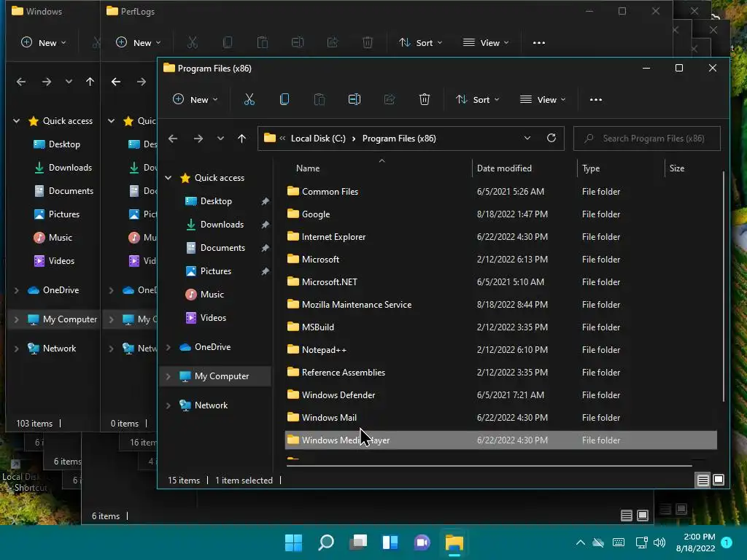
Task: Select Google folder
Action: [x=501, y=214]
